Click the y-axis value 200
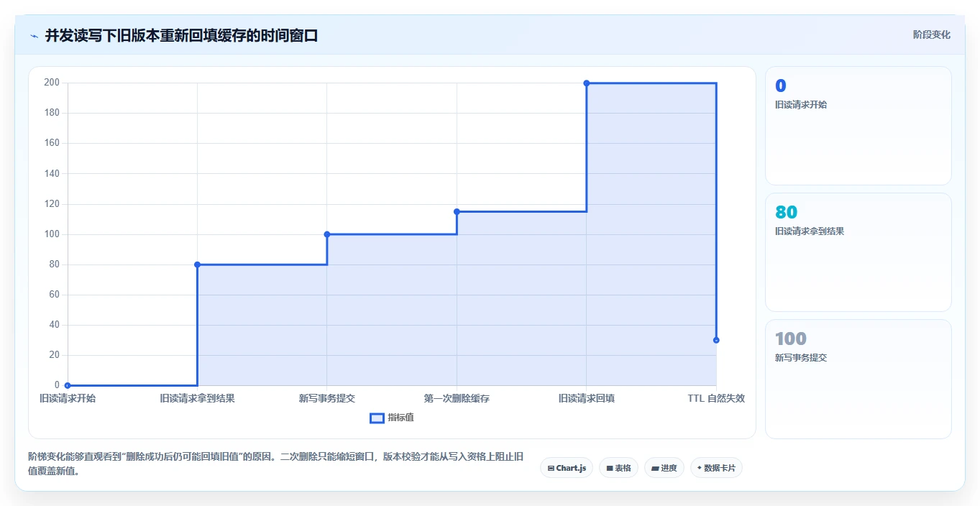 point(52,83)
